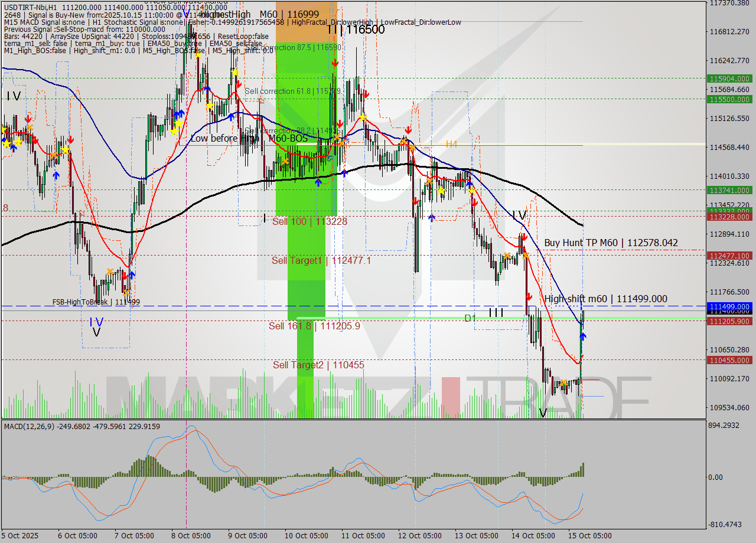Screen dimensions: 756x543
Task: Select the blue buy arrow under the last candle
Action: coord(584,336)
